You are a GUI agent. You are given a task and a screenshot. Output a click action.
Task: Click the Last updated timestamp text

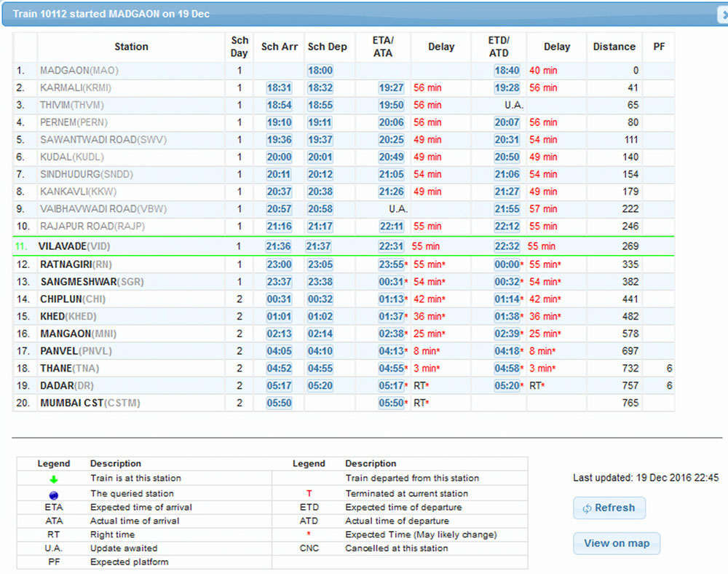(646, 478)
